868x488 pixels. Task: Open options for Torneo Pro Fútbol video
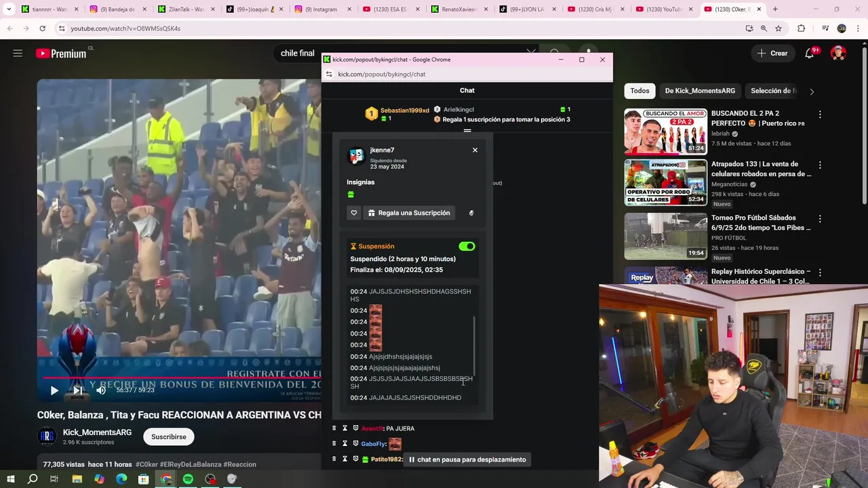pos(820,220)
